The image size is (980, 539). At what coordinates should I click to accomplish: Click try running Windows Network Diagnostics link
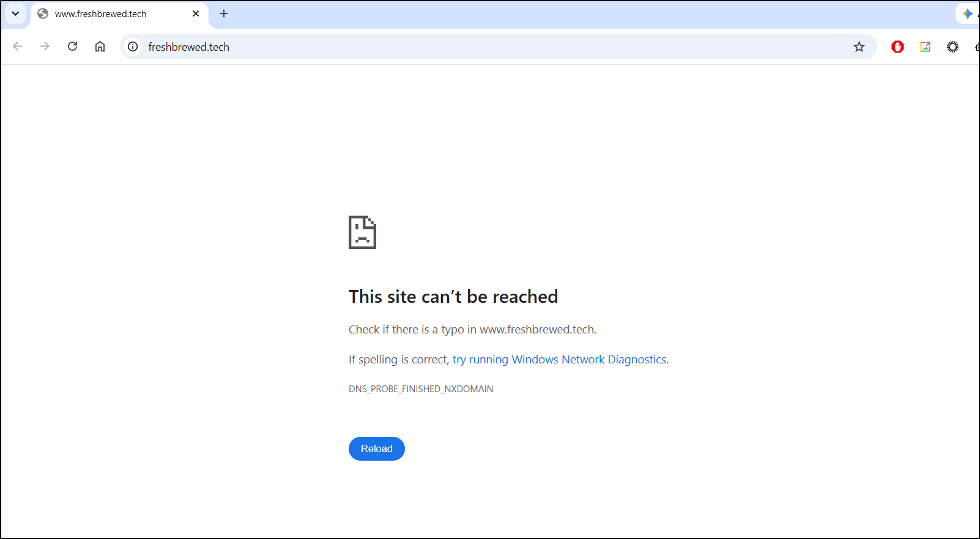click(559, 359)
